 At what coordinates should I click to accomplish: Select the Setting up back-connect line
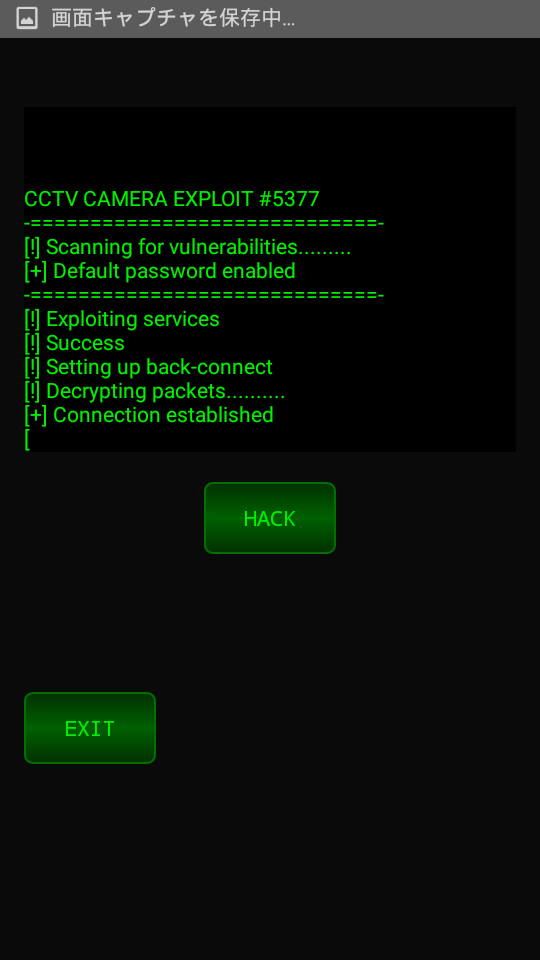tap(149, 367)
